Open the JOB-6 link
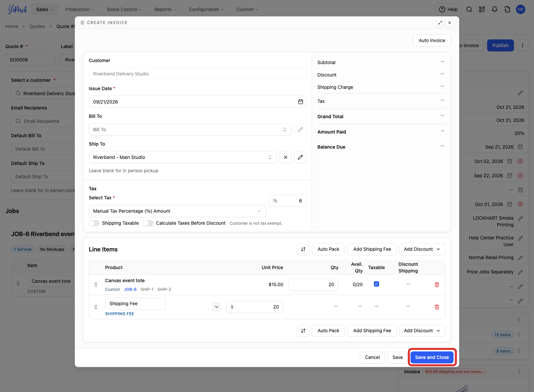This screenshot has height=392, width=534. [130, 289]
